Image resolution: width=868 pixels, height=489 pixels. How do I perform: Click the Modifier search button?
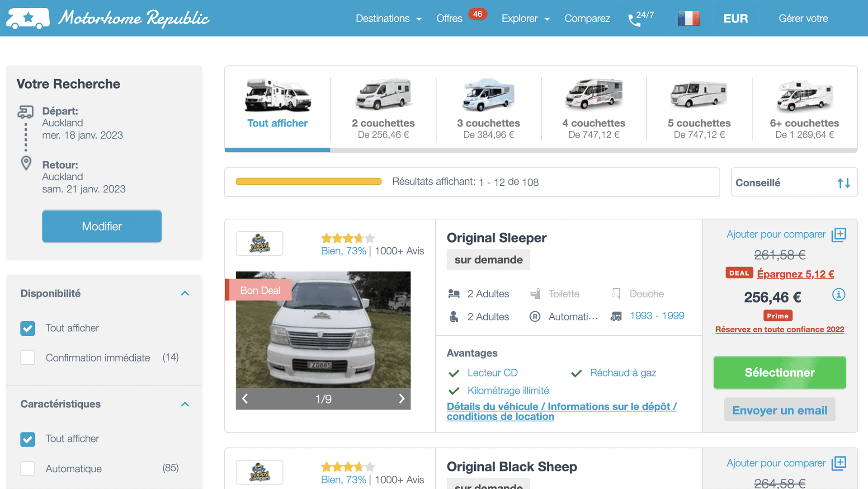click(x=102, y=226)
